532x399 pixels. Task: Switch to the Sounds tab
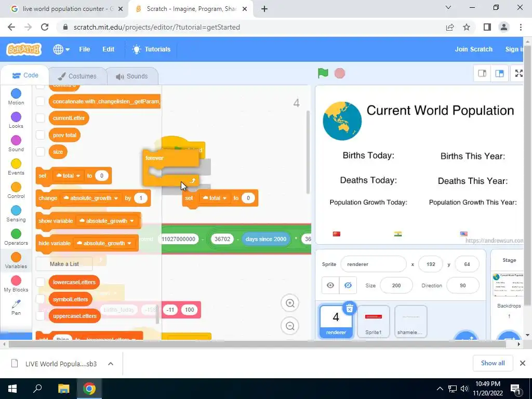pyautogui.click(x=132, y=76)
